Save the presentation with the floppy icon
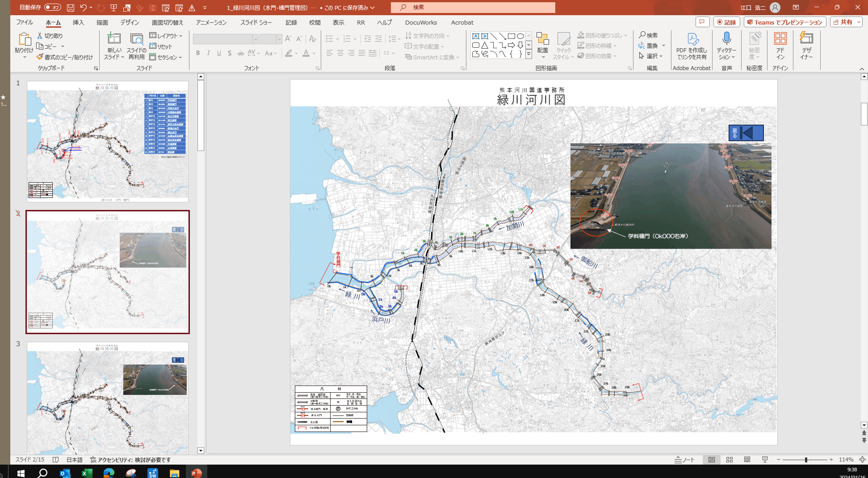 (71, 8)
